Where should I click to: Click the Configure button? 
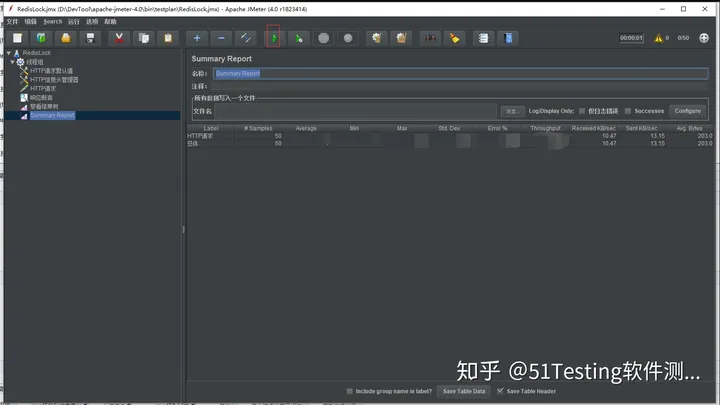click(687, 111)
